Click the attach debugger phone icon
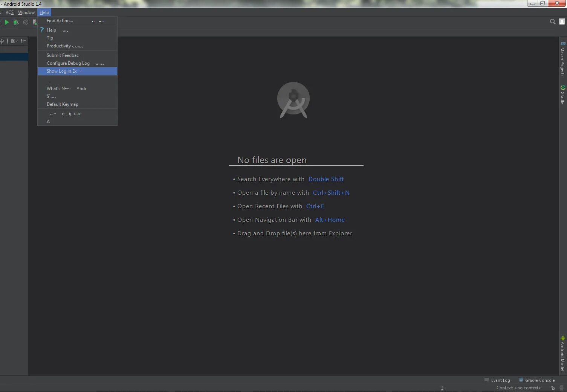Screen dimensions: 567x392 click(35, 22)
